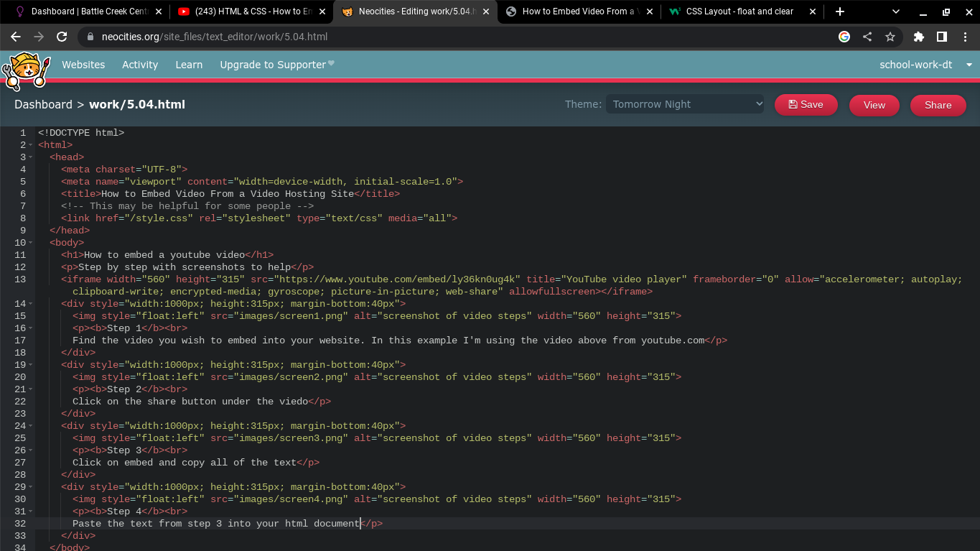The width and height of the screenshot is (980, 551).
Task: Click the red Share button
Action: (x=938, y=105)
